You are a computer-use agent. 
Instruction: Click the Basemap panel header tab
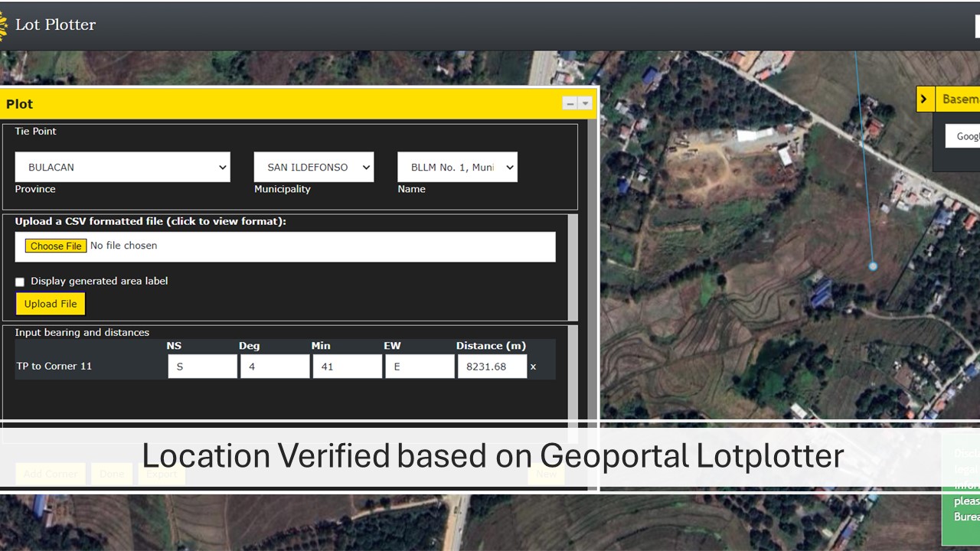click(x=959, y=99)
